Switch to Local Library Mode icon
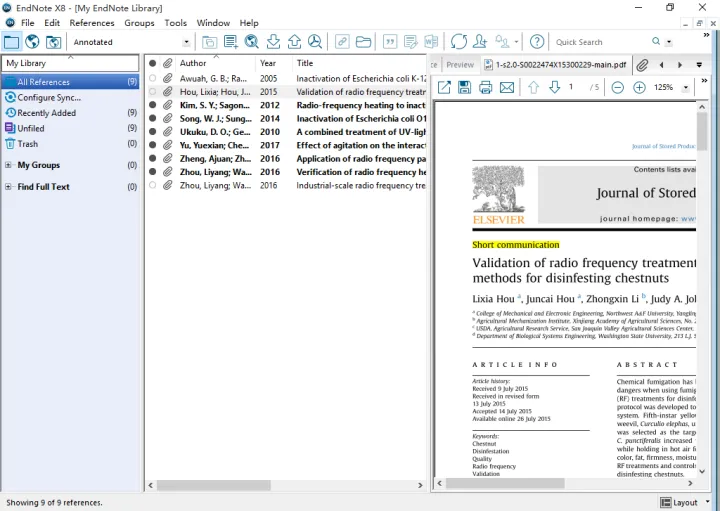Viewport: 720px width, 511px height. pos(11,42)
